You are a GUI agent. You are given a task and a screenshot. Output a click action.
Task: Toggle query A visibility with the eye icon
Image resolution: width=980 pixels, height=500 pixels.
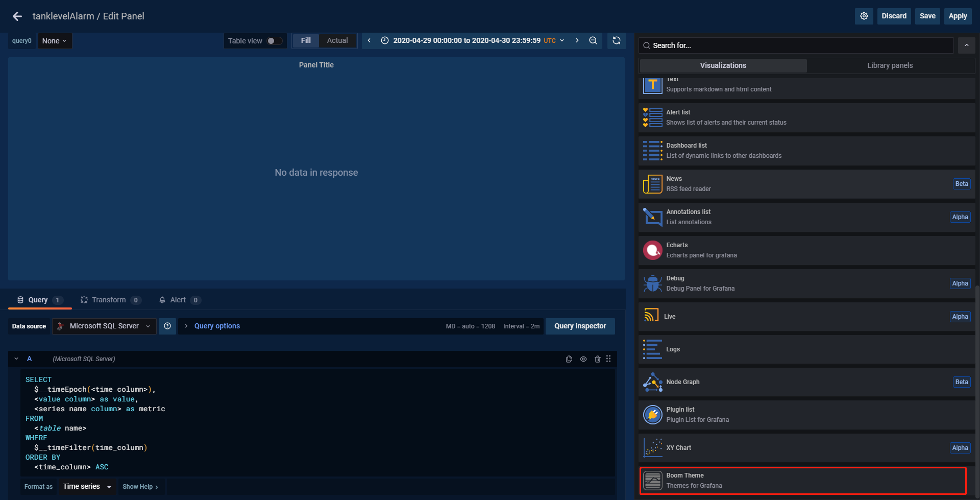583,359
